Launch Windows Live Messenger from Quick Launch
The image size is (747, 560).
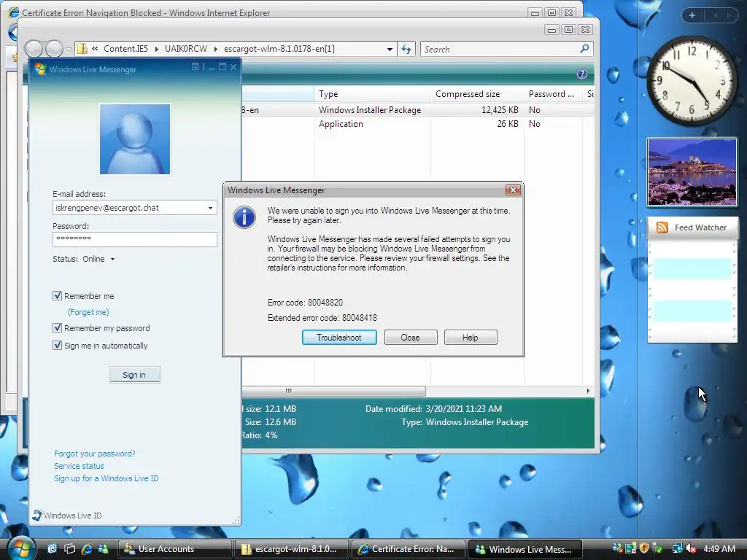(x=103, y=548)
